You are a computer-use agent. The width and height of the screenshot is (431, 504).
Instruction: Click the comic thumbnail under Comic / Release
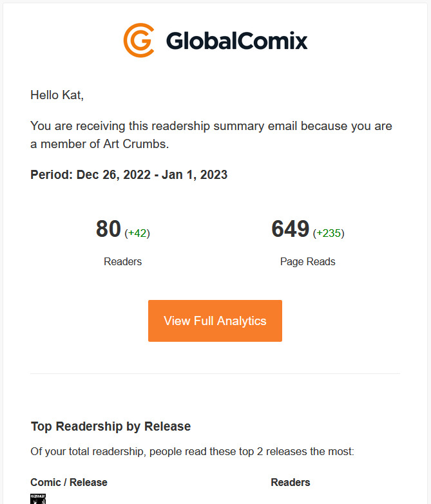(38, 499)
